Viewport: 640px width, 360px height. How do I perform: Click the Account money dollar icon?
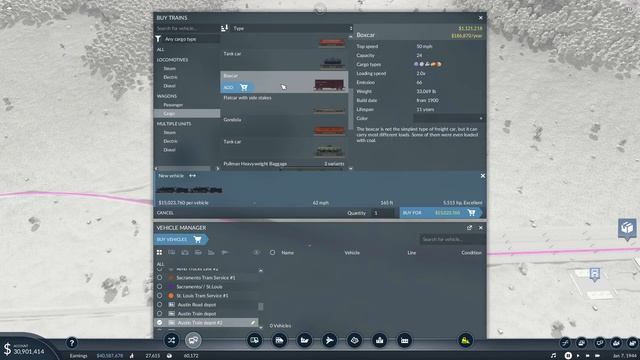[x=7, y=349]
